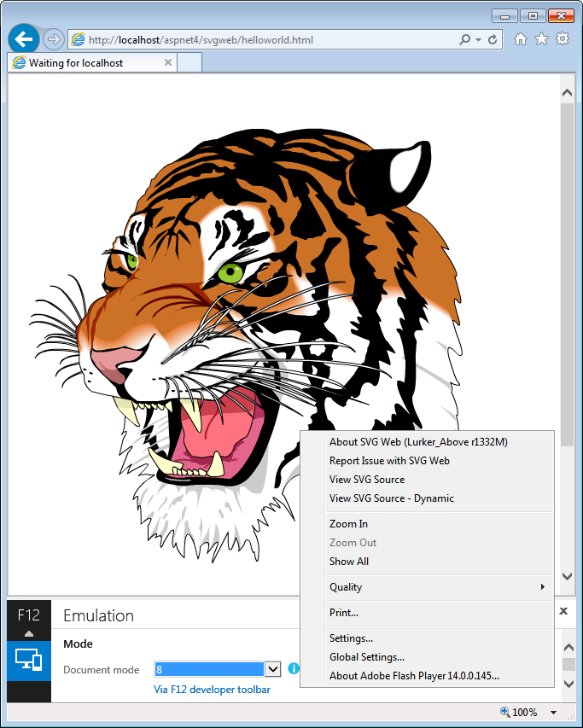Viewport: 583px width, 728px height.
Task: Choose About Adobe Flash Player 14.0.0.145...
Action: [427, 676]
